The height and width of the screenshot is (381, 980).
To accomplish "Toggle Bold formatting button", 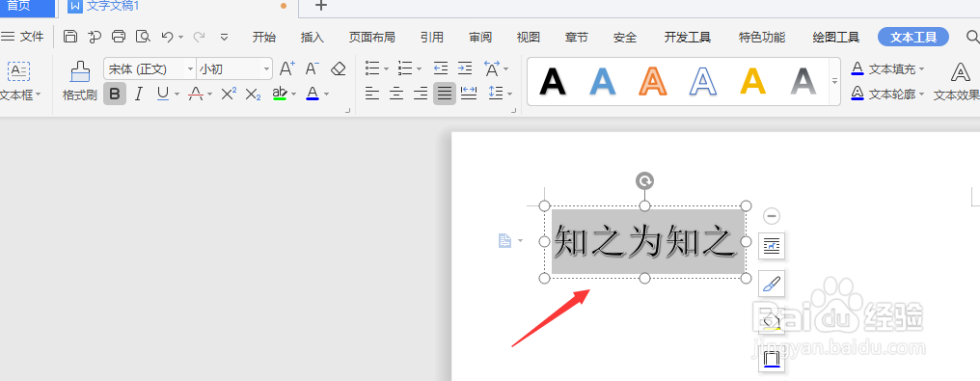I will [x=115, y=95].
